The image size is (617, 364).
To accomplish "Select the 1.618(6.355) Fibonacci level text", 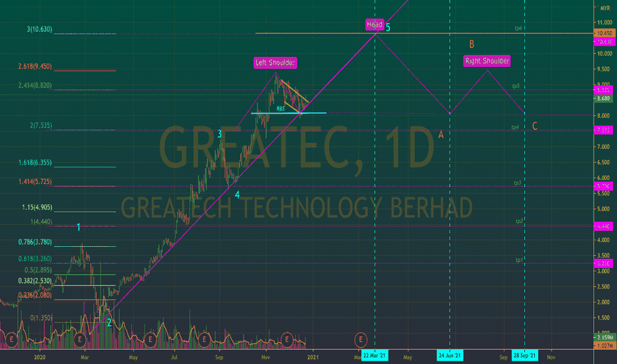I will click(x=34, y=162).
